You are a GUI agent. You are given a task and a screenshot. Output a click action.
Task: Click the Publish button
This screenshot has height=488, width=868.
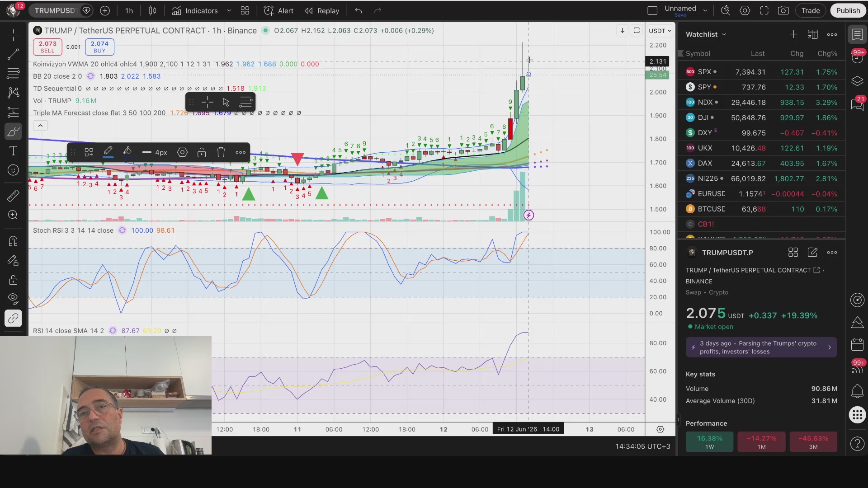point(848,10)
